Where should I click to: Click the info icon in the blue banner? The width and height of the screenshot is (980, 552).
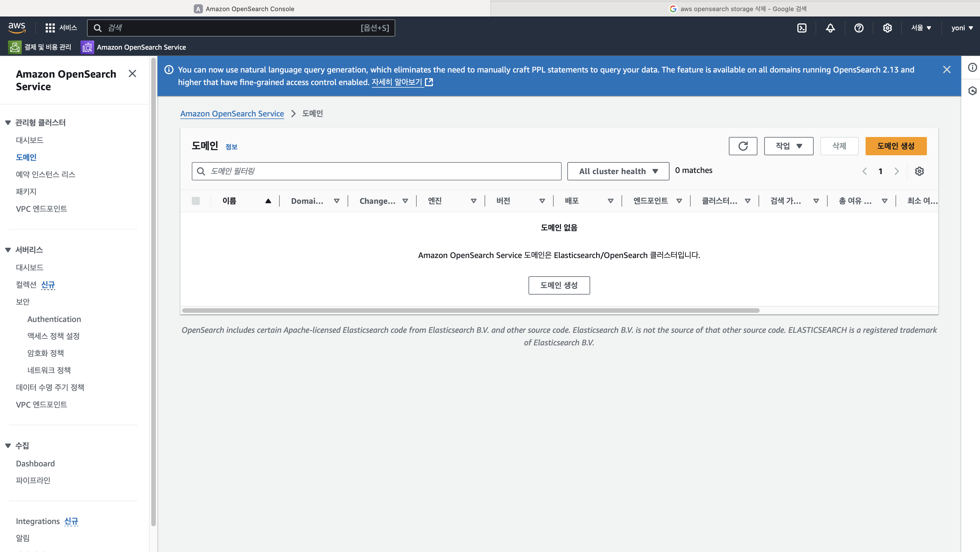[169, 70]
